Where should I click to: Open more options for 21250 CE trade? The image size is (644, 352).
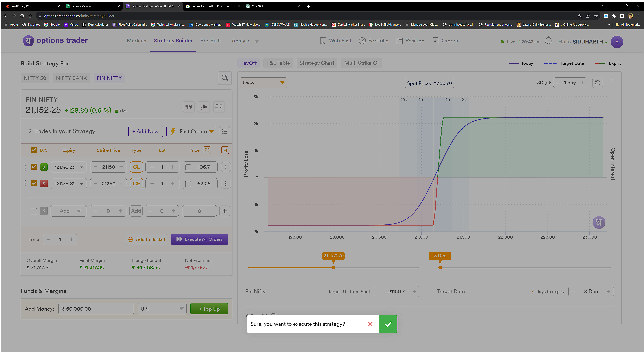pos(226,184)
